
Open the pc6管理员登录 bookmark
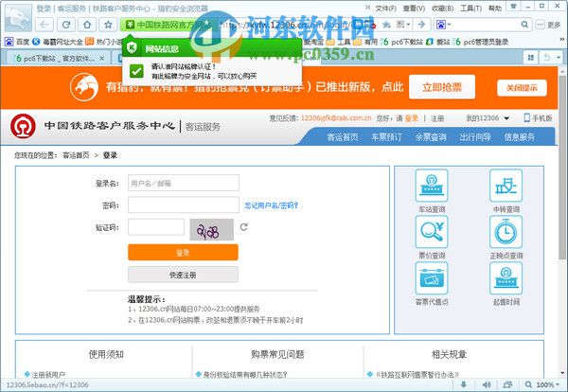coord(482,42)
